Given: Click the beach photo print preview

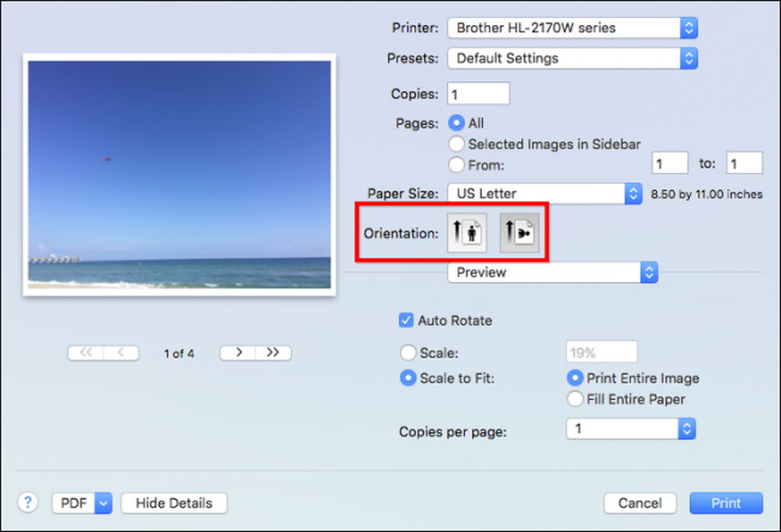Looking at the screenshot, I should pyautogui.click(x=180, y=174).
